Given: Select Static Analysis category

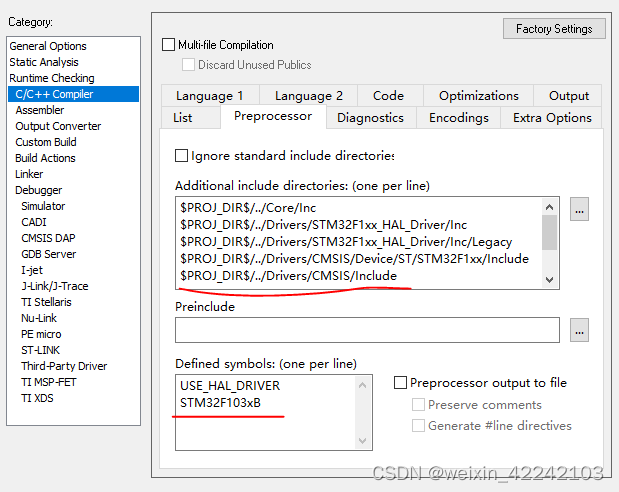Looking at the screenshot, I should tap(73, 62).
